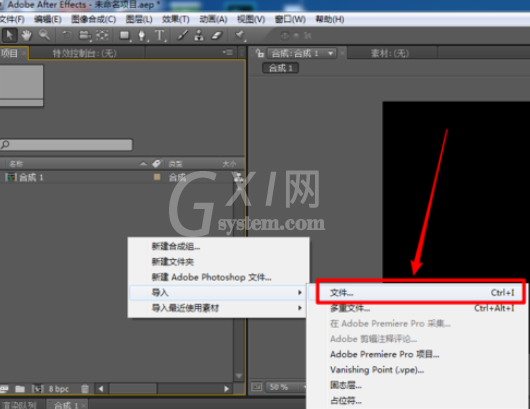Open the 视图(V) menu

pos(251,19)
